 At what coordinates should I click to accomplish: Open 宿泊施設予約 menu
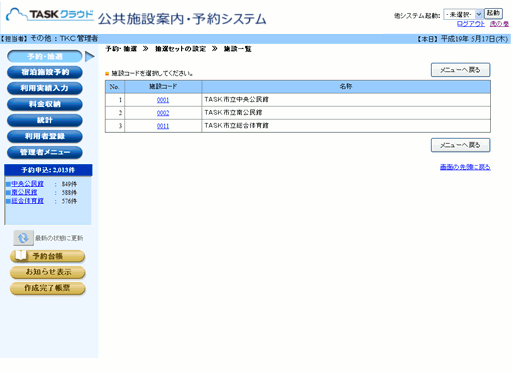click(45, 72)
